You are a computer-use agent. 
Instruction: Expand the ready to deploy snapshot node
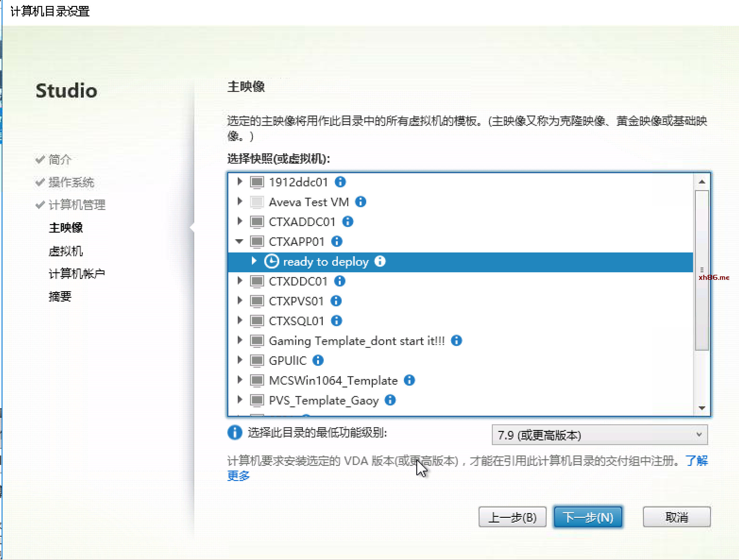(x=254, y=261)
